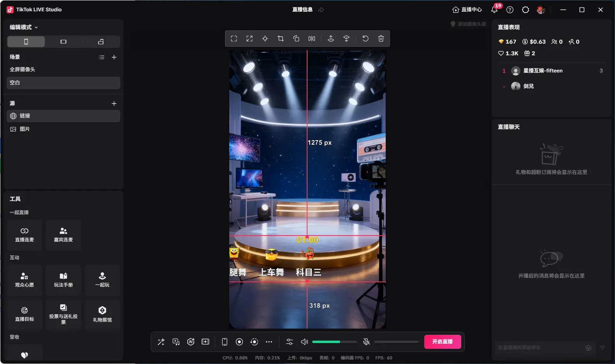Start recording with the record button icon
This screenshot has height=364, width=615.
pos(239,342)
